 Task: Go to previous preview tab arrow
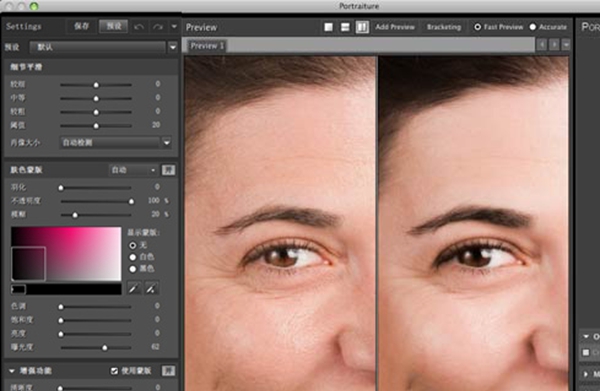[542, 45]
